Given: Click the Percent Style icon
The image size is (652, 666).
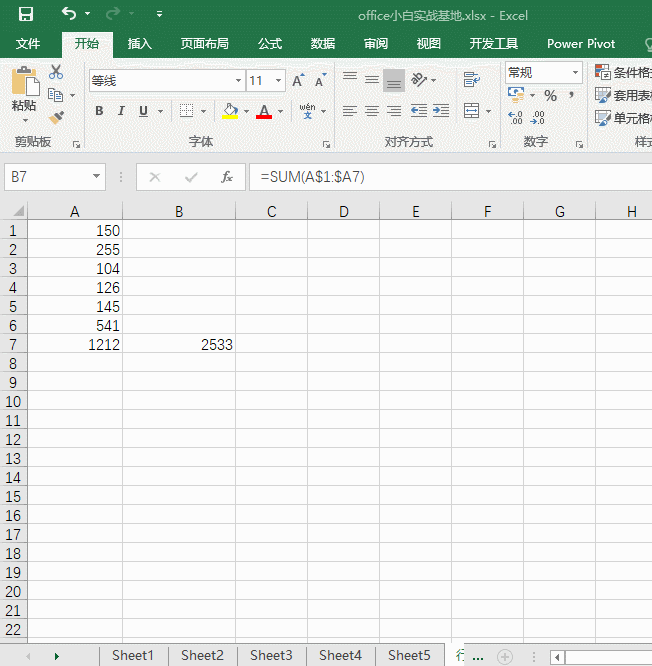Looking at the screenshot, I should (x=550, y=96).
